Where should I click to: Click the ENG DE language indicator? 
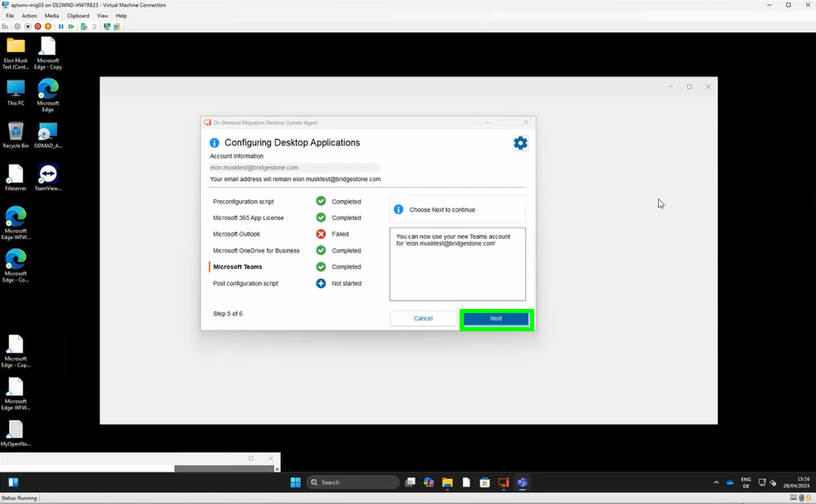(746, 482)
